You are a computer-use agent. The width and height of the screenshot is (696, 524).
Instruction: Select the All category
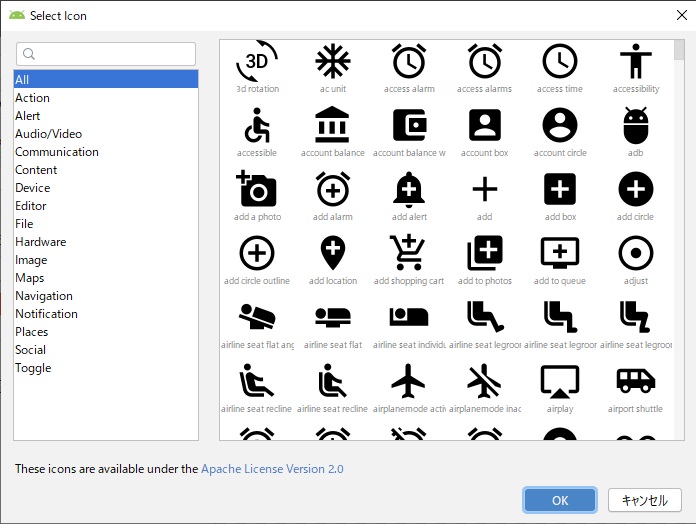pyautogui.click(x=106, y=79)
